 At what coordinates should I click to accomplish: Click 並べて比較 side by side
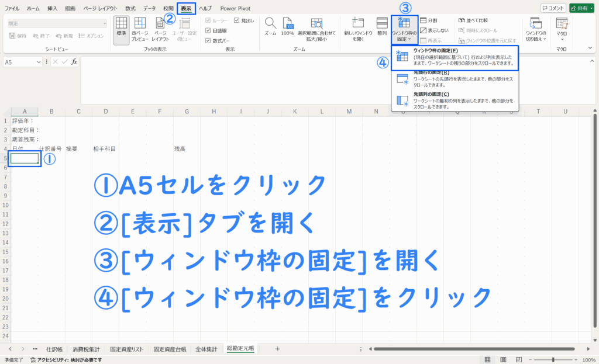[x=473, y=20]
